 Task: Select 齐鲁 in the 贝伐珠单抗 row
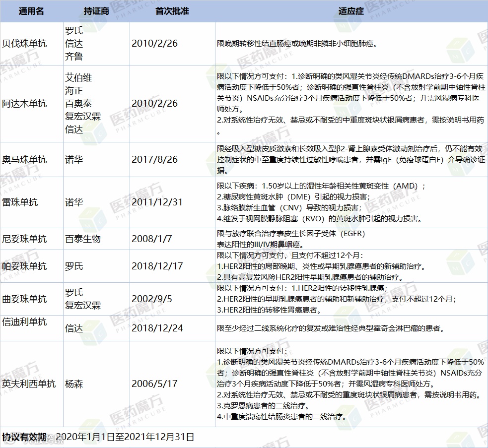(74, 57)
